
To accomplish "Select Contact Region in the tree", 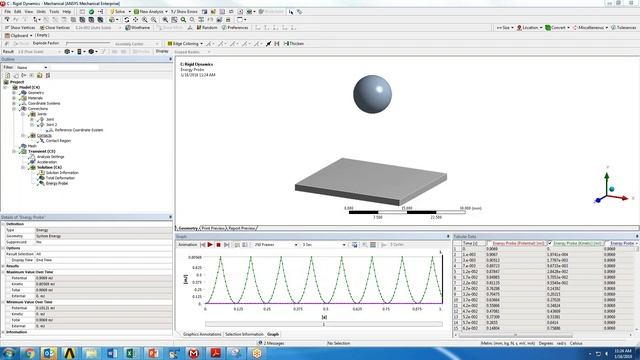I will [x=58, y=140].
